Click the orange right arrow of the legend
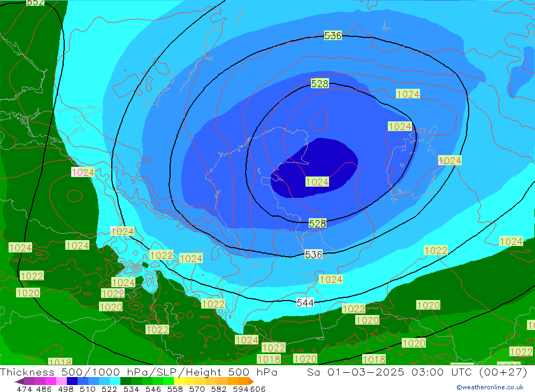The image size is (535, 392). (250, 381)
